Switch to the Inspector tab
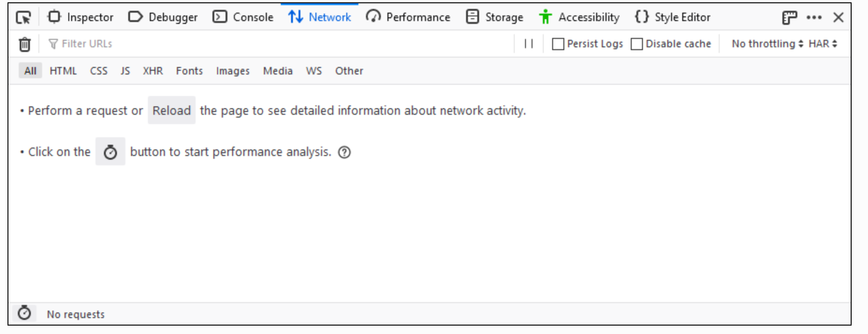This screenshot has height=334, width=868. point(80,17)
